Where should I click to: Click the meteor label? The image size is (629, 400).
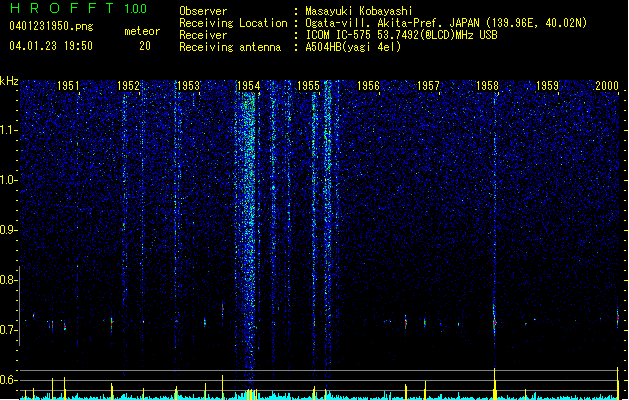click(142, 31)
